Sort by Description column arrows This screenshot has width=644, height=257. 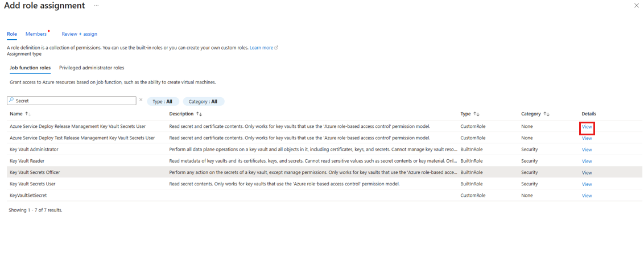pos(199,114)
